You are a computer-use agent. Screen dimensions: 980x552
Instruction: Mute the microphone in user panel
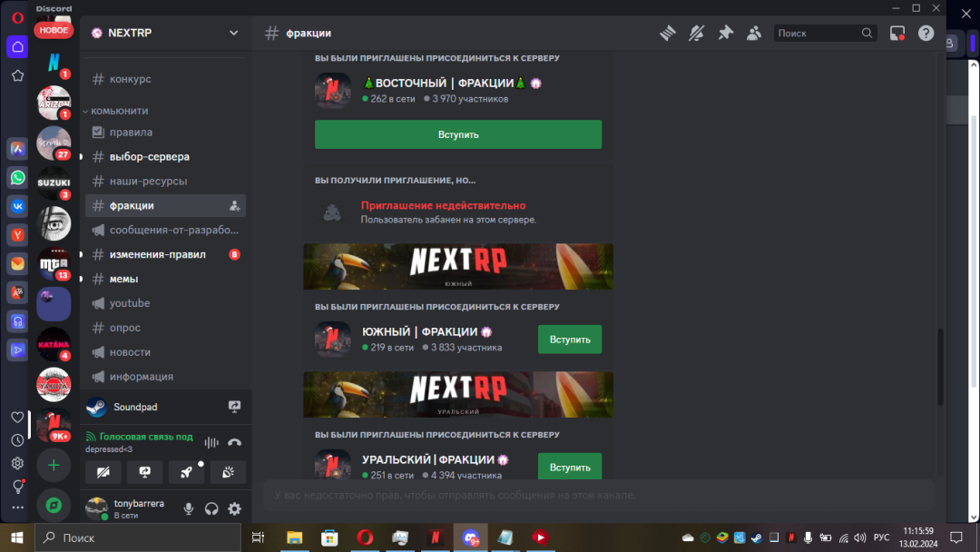click(188, 508)
